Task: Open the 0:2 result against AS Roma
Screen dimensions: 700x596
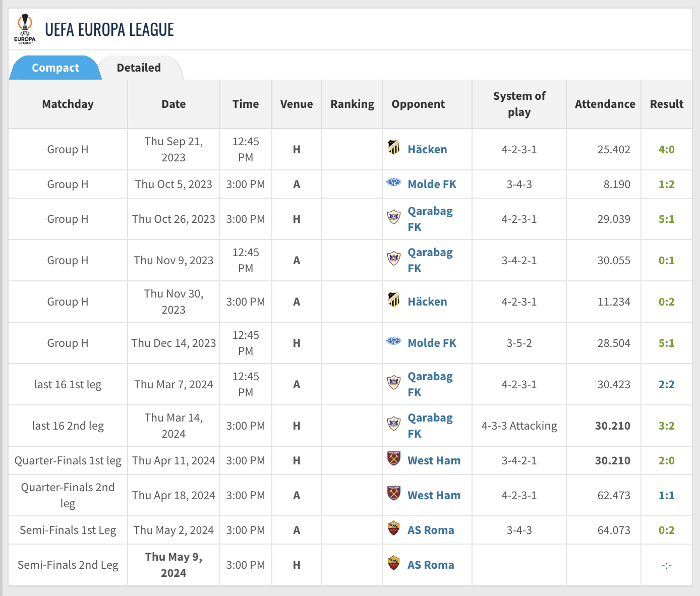Action: click(x=666, y=530)
